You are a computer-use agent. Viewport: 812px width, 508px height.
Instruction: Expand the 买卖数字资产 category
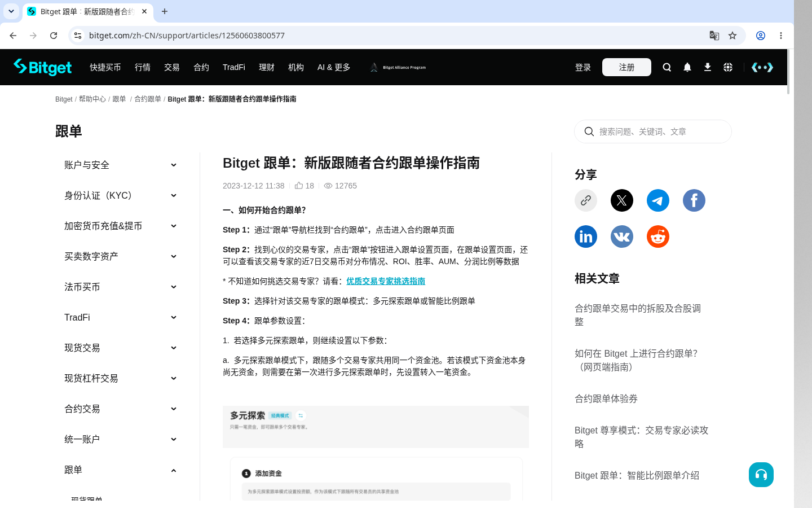(121, 256)
